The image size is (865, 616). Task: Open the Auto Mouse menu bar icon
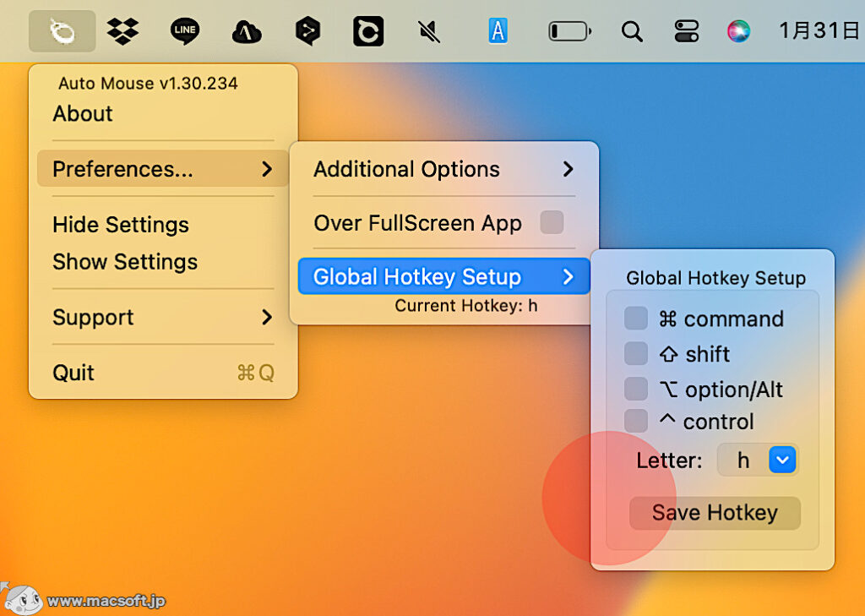61,30
